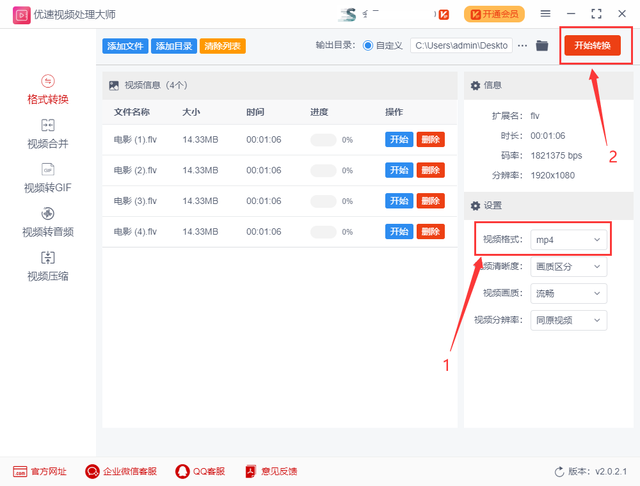
Task: Click the 添加文件 button
Action: tap(125, 46)
